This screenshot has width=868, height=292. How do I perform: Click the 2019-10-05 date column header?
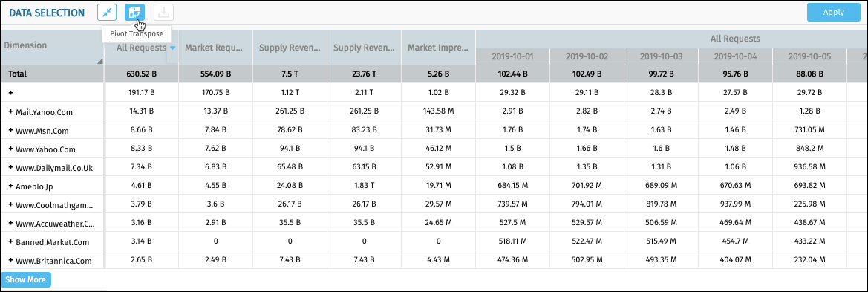click(809, 56)
